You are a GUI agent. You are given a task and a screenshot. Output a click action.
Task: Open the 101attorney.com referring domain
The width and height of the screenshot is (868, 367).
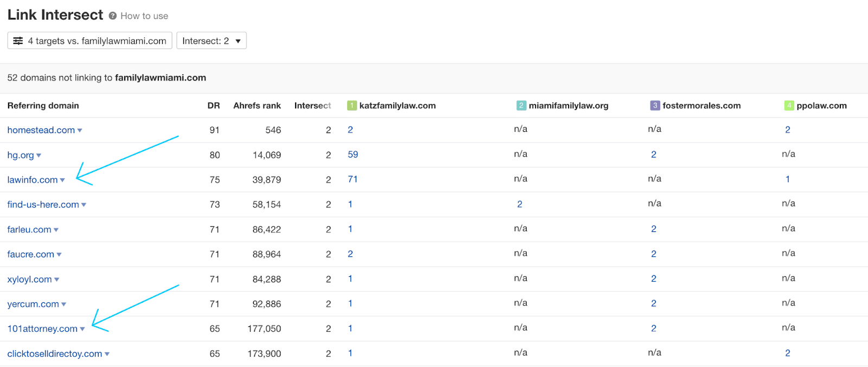coord(42,329)
